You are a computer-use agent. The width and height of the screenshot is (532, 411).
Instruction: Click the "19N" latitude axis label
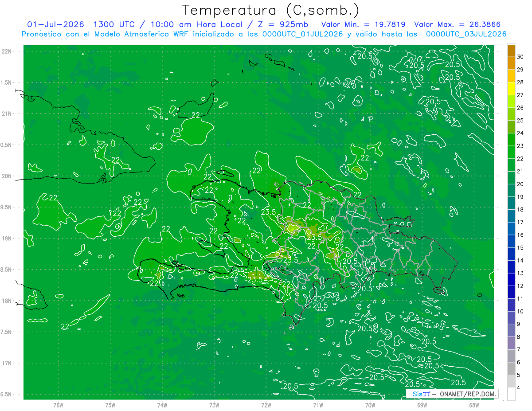point(7,239)
